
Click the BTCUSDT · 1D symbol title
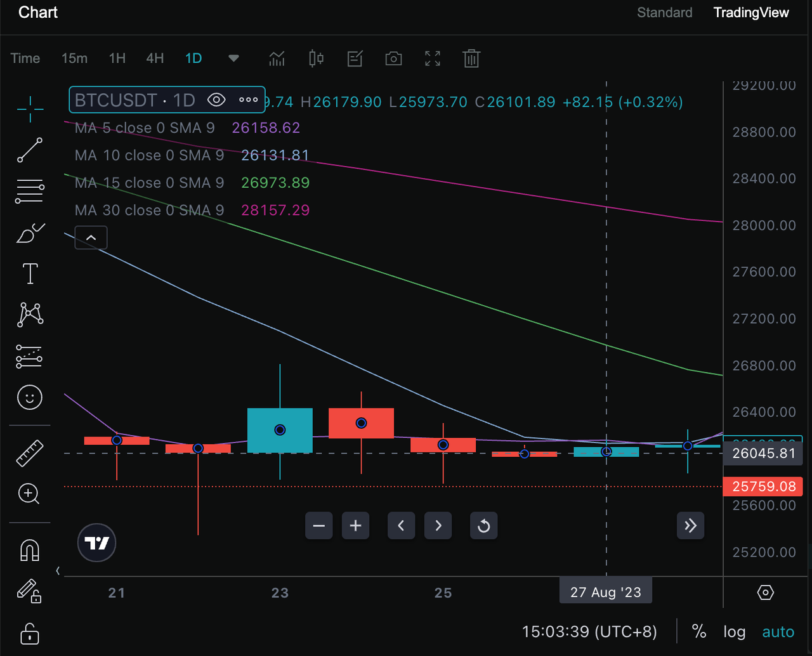click(134, 100)
